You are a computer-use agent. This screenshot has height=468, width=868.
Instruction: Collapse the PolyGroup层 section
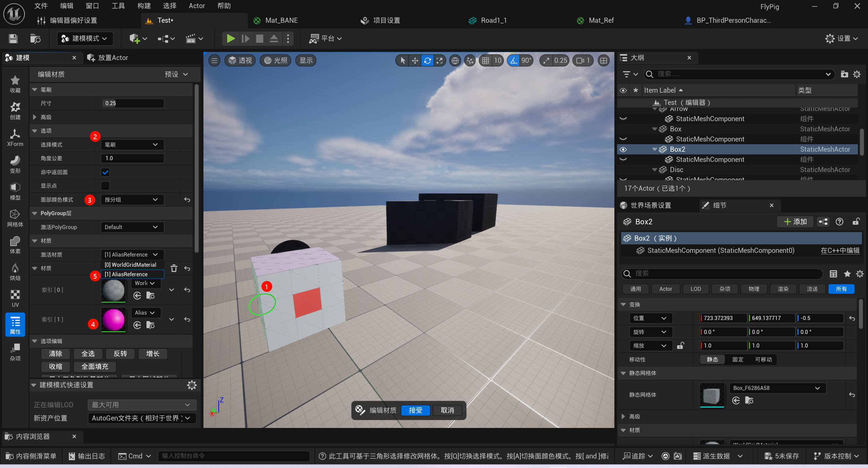(35, 213)
